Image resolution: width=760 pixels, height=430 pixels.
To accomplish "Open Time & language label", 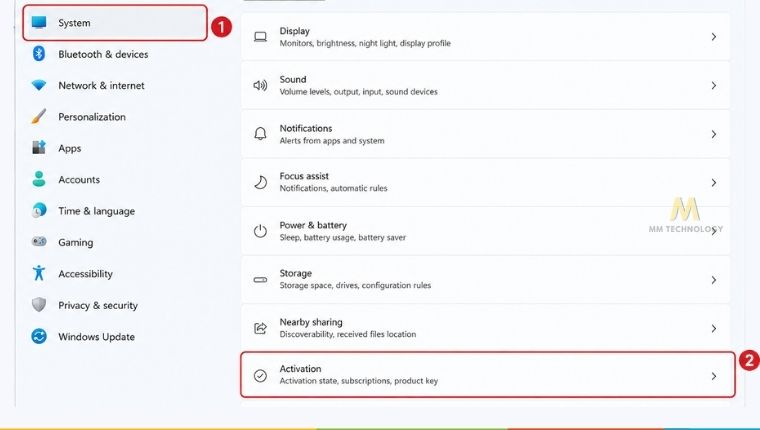I will coord(96,211).
